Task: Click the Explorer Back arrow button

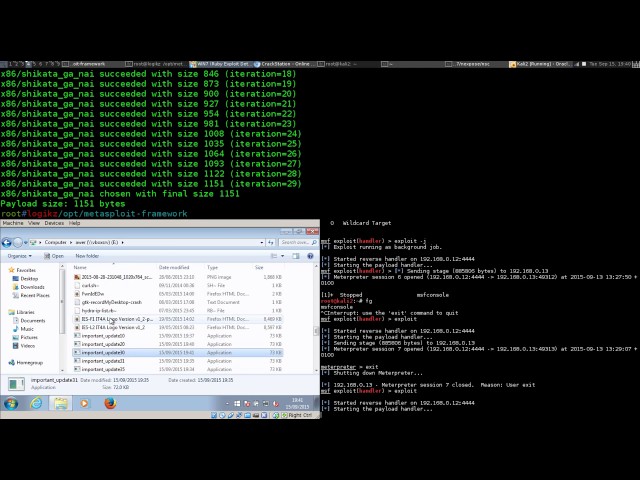Action: point(7,242)
